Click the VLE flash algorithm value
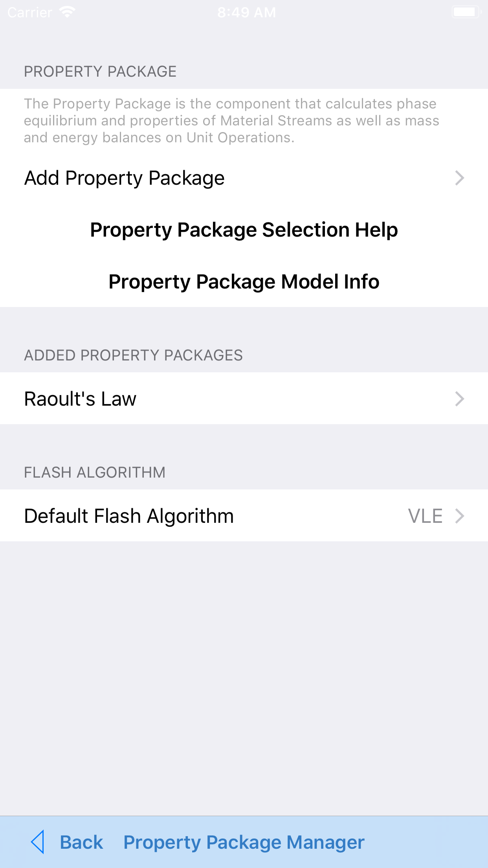 (x=425, y=516)
